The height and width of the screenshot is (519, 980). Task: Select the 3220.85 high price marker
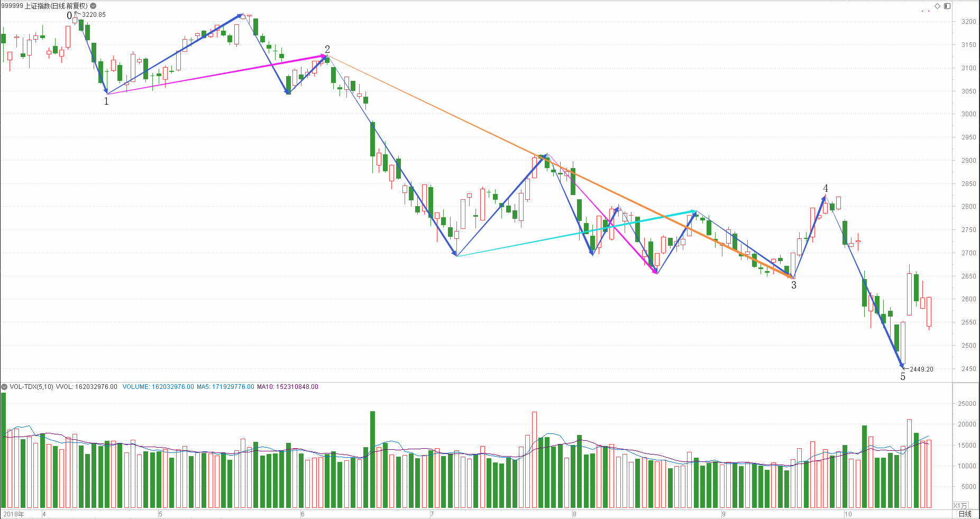coord(94,15)
